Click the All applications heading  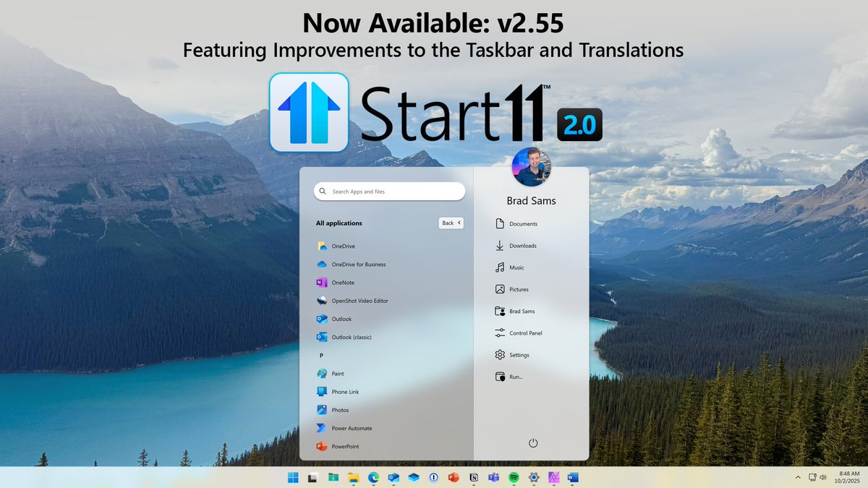pyautogui.click(x=339, y=223)
